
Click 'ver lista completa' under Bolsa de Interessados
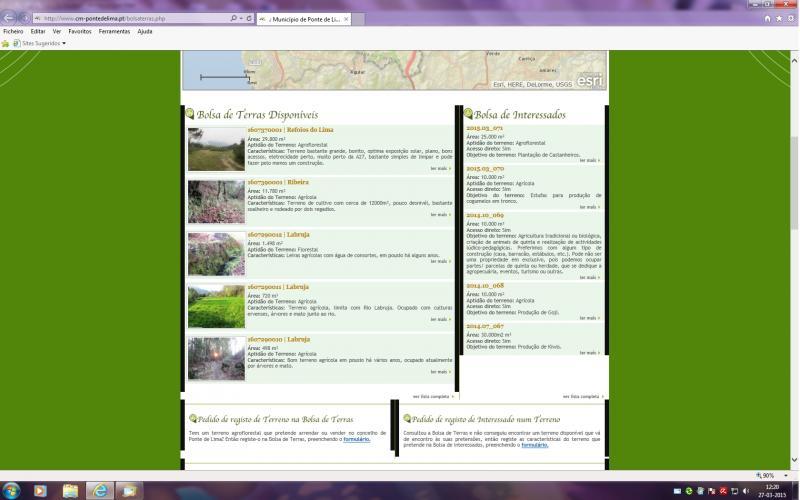pos(580,396)
